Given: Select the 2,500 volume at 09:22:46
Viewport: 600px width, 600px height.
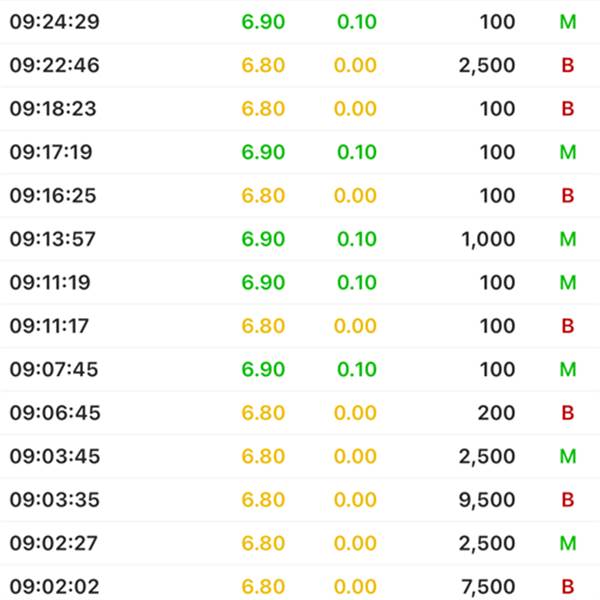Looking at the screenshot, I should (487, 65).
